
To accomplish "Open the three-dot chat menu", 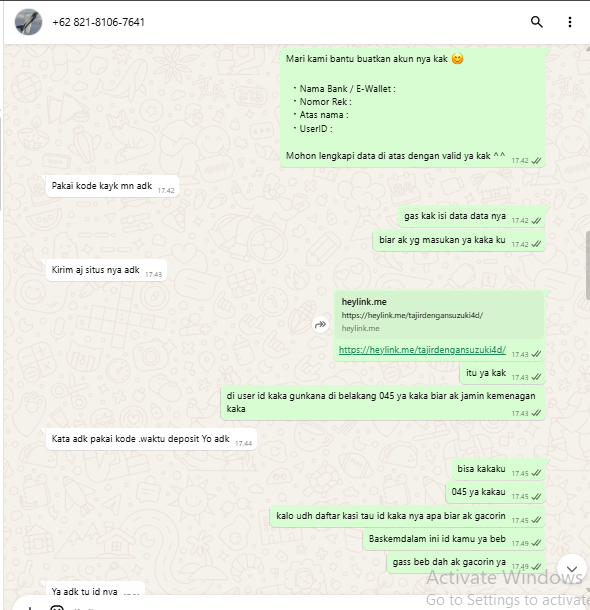I will point(570,22).
